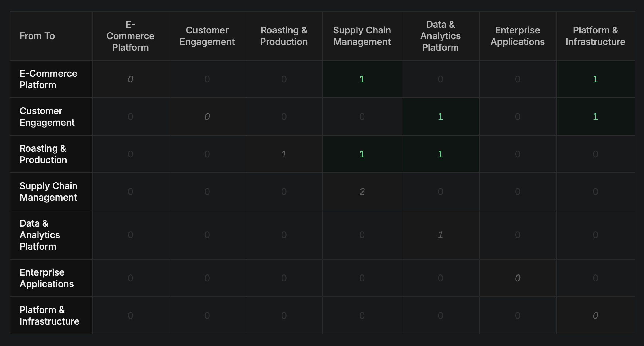Select green 1 from Roasting & Production to Supply Chain

tap(362, 154)
